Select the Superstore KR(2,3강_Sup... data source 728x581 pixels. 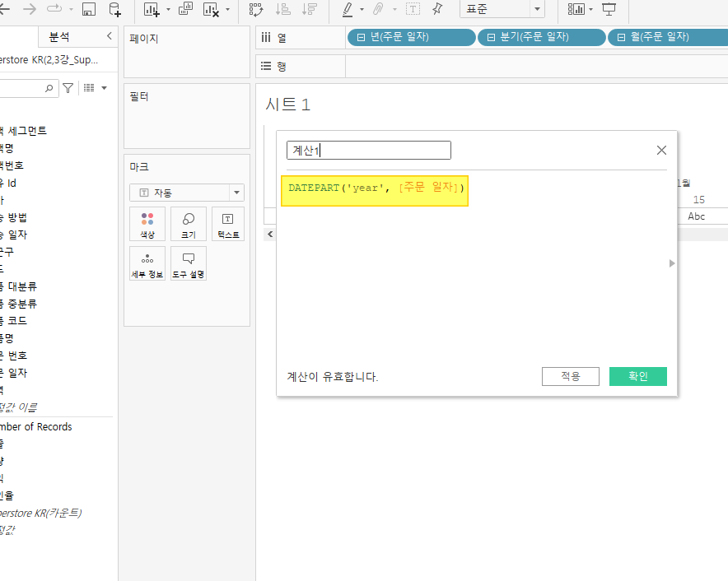[x=49, y=60]
